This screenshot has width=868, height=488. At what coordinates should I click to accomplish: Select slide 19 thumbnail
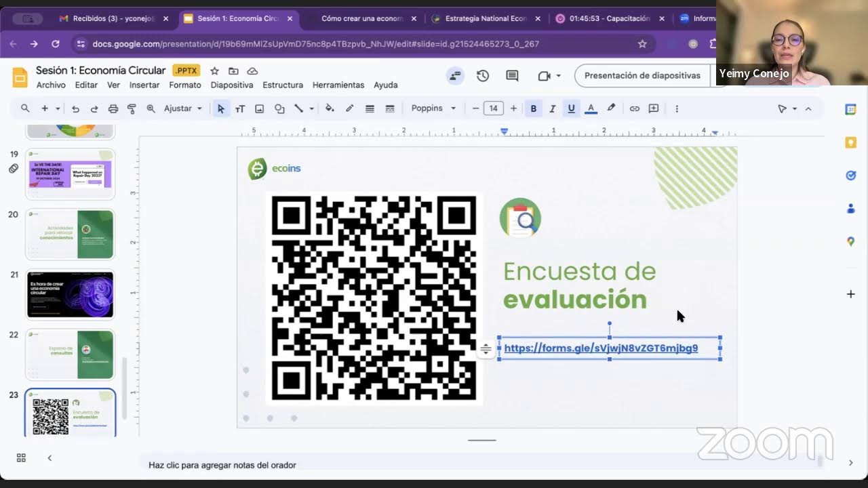pos(70,174)
